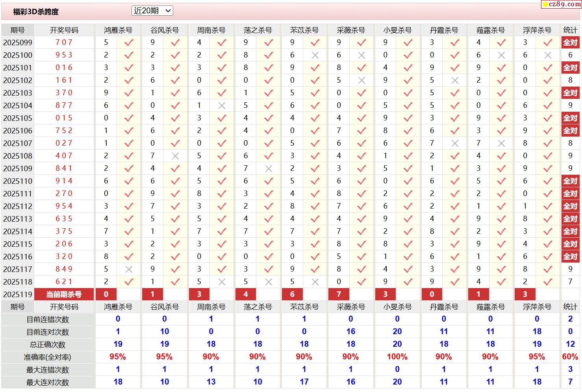Click the 全对 badge in row 2025101
The height and width of the screenshot is (392, 582).
570,68
